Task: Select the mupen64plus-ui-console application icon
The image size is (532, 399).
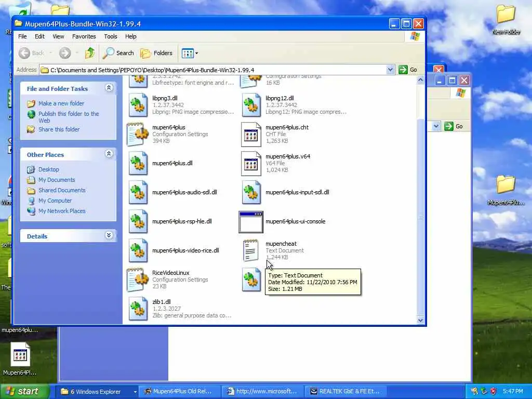Action: click(x=251, y=222)
